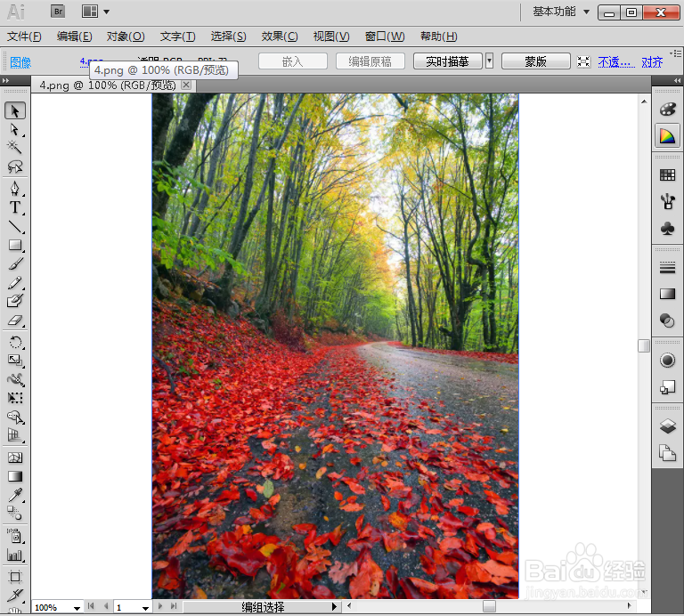The height and width of the screenshot is (616, 684).
Task: Expand the left toolbox panel arrows
Action: pyautogui.click(x=5, y=81)
